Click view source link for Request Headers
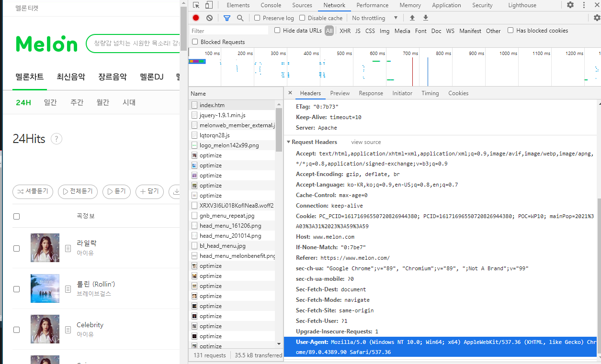 click(366, 142)
